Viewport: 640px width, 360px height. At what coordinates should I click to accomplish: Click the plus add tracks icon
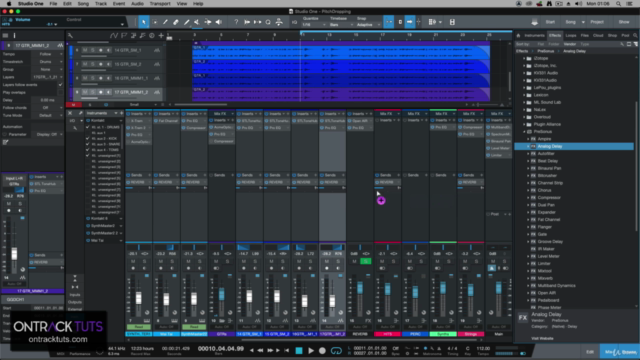[161, 36]
